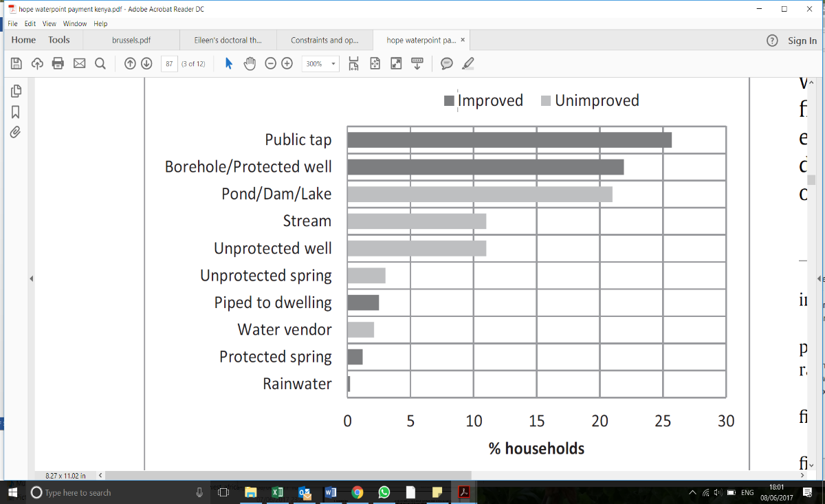Open the Bookmarks panel in left sidebar
Image resolution: width=825 pixels, height=504 pixels.
click(x=16, y=111)
